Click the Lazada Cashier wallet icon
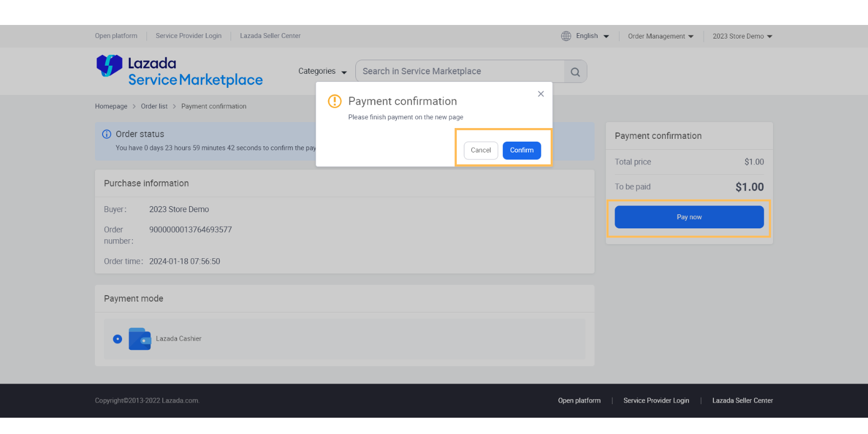The image size is (868, 434). (139, 339)
